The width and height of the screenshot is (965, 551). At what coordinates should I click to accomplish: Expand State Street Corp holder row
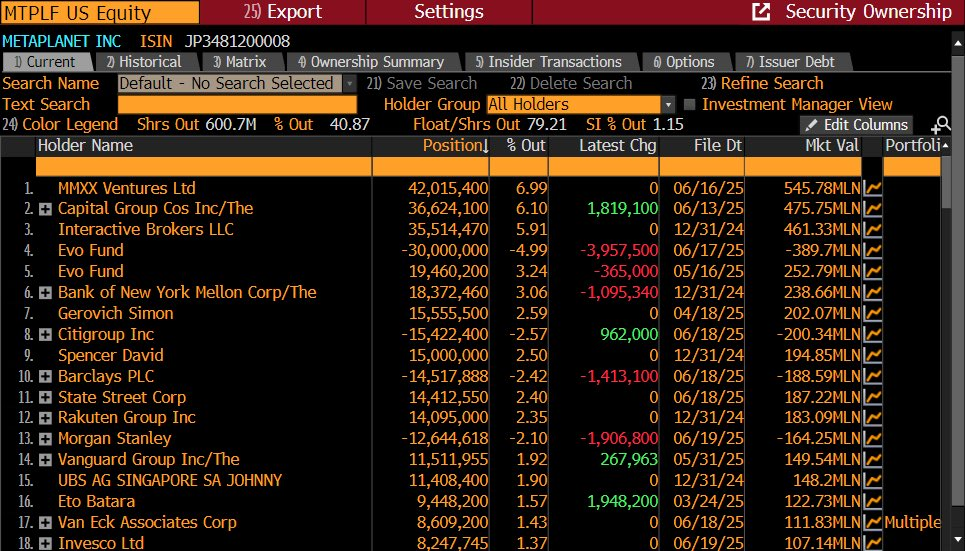coord(46,398)
